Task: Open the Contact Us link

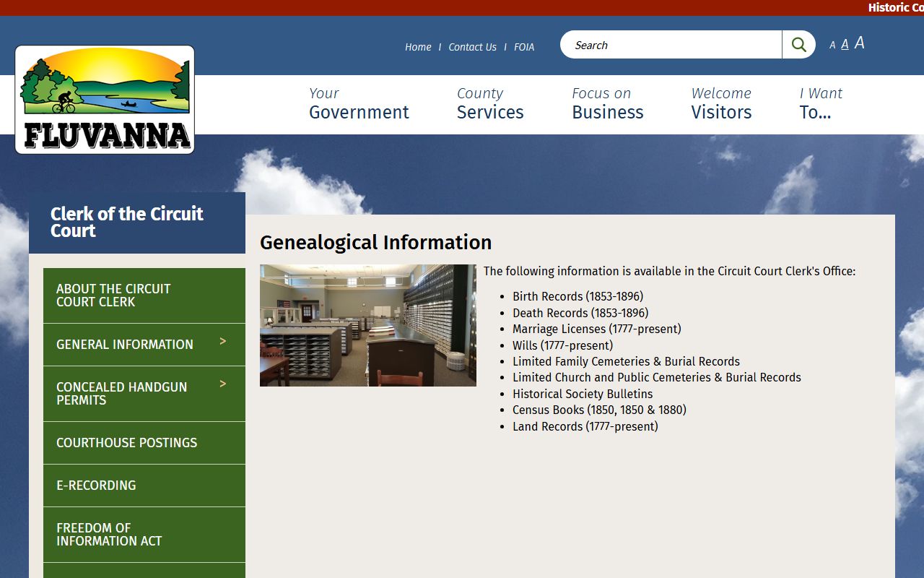Action: pos(472,47)
